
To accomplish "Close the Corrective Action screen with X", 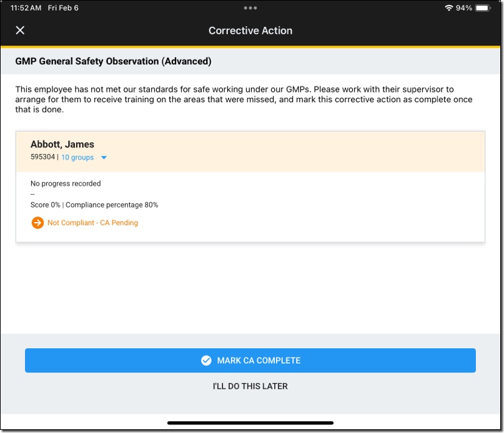I will click(20, 31).
